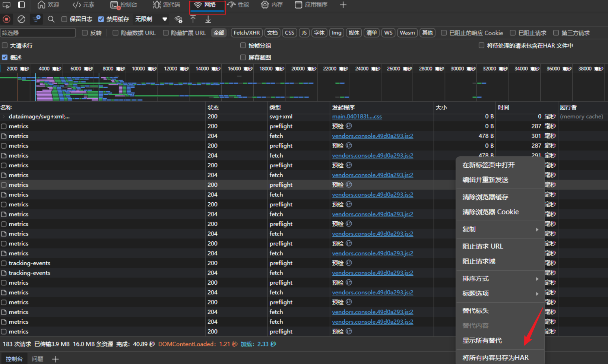
Task: Click the overview timeline at 10000 毫秒
Action: point(144,69)
